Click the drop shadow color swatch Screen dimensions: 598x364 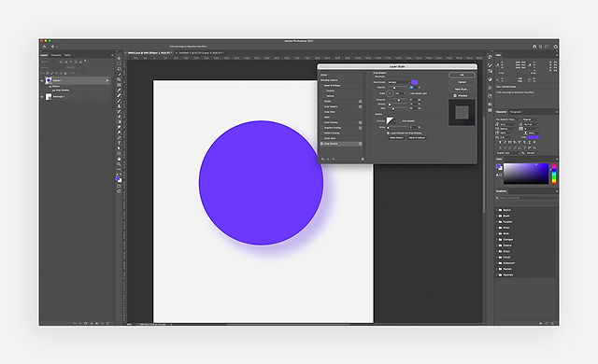pos(415,82)
